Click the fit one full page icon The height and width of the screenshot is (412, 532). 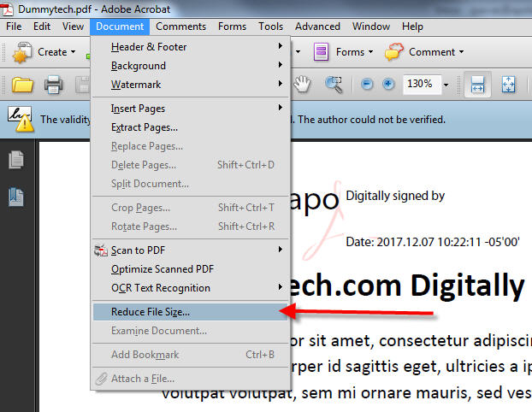pyautogui.click(x=508, y=84)
